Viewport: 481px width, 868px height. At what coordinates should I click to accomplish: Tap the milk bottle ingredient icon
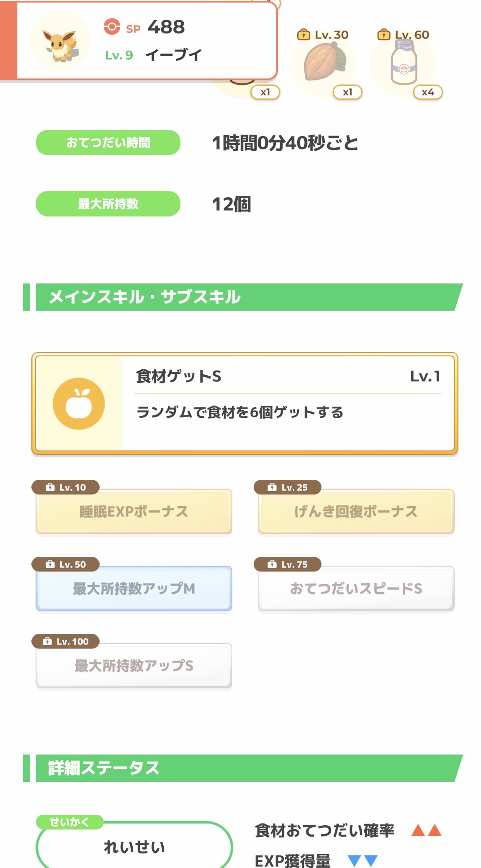404,64
